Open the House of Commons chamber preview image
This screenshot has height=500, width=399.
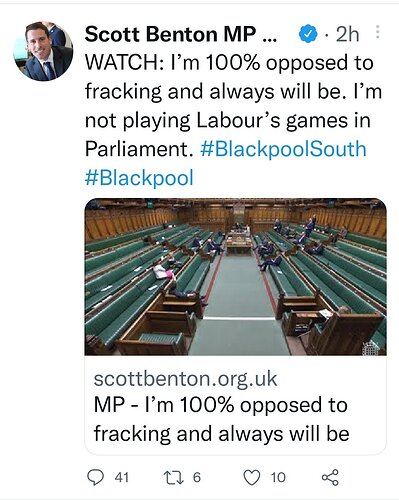pyautogui.click(x=236, y=277)
